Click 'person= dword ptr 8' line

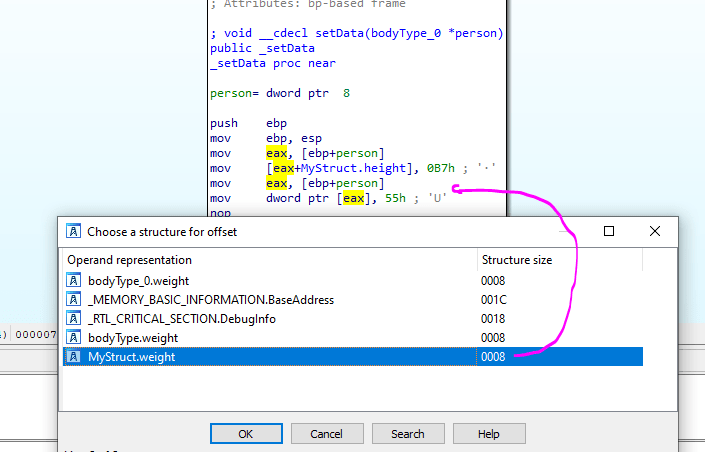[x=280, y=93]
